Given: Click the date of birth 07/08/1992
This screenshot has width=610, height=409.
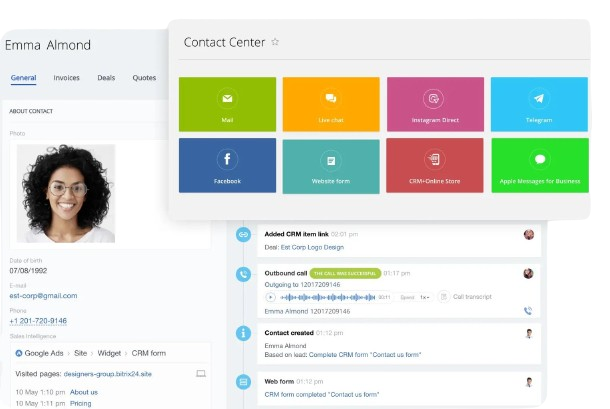Looking at the screenshot, I should click(x=28, y=270).
